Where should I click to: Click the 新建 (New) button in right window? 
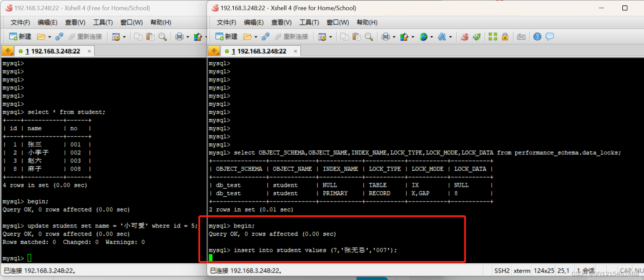[x=226, y=37]
